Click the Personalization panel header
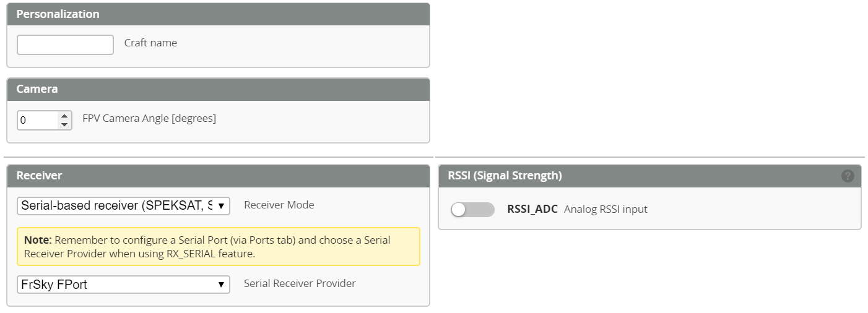 (218, 14)
